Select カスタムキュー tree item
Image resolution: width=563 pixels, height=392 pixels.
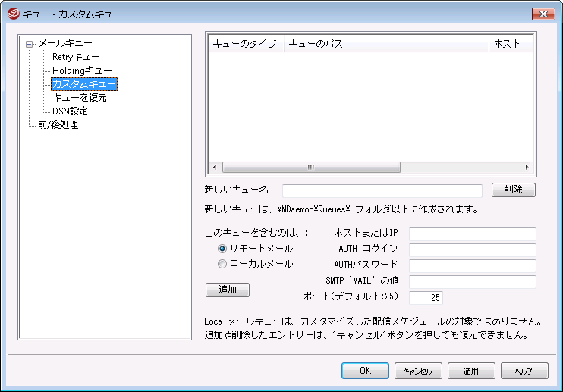coord(83,84)
